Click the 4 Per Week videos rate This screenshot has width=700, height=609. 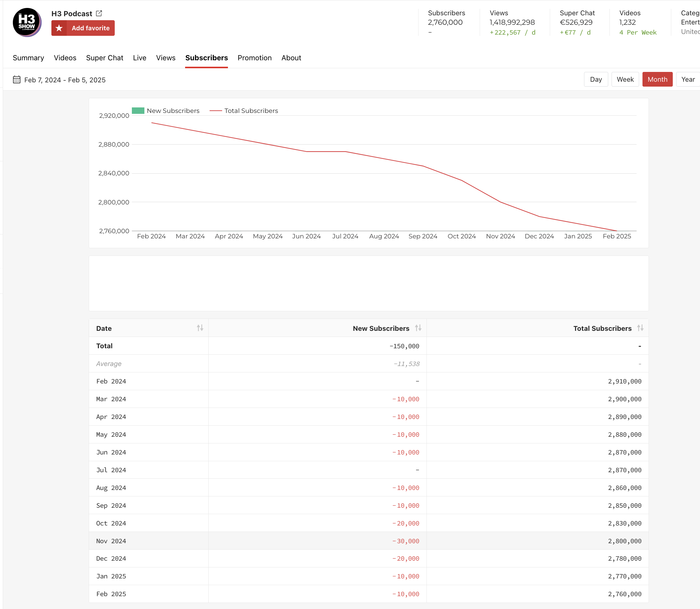point(638,32)
